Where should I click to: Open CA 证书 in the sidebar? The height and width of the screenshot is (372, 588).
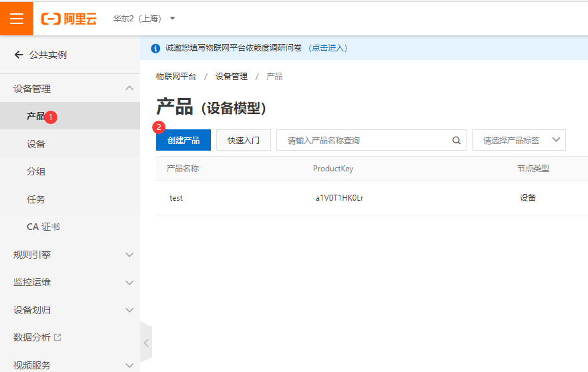point(70,227)
